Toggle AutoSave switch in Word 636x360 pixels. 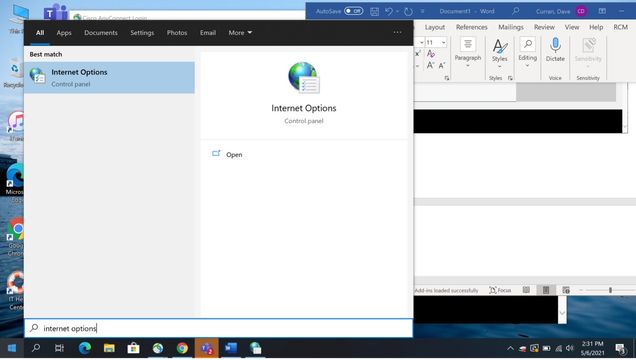click(353, 11)
